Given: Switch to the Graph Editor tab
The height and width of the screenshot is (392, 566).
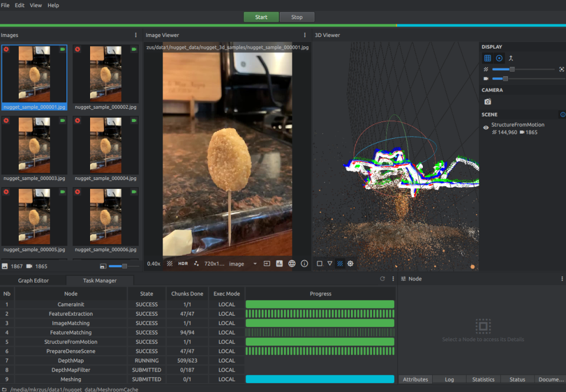Looking at the screenshot, I should (34, 280).
